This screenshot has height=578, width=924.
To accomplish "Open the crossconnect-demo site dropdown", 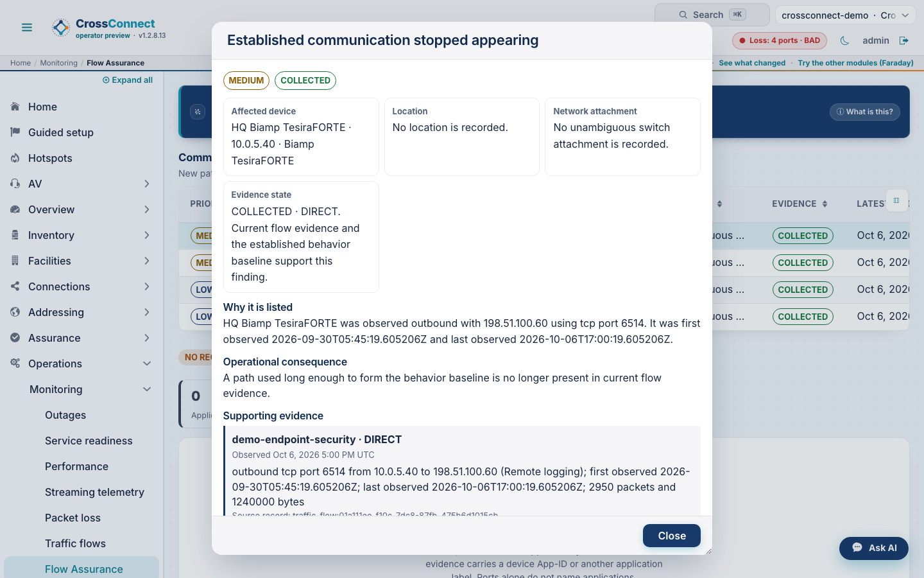I will click(x=845, y=15).
